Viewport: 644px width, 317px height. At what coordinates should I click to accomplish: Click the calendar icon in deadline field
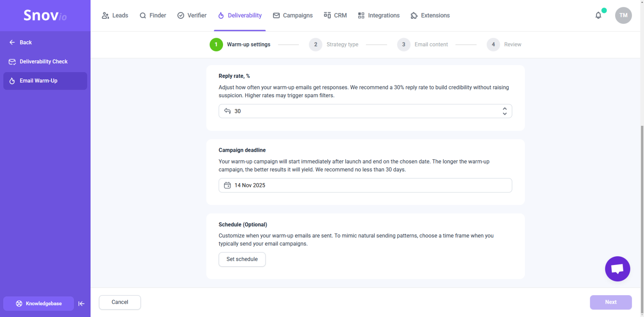coord(227,185)
